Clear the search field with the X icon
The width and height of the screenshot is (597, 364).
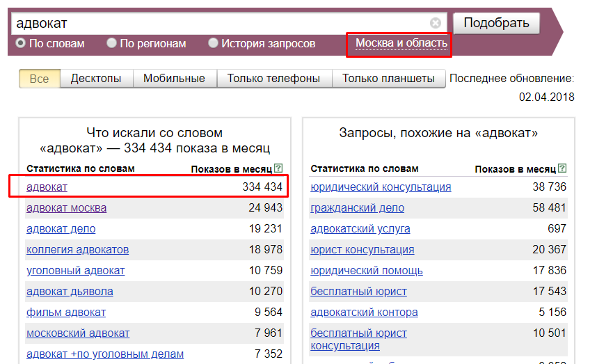tap(435, 23)
